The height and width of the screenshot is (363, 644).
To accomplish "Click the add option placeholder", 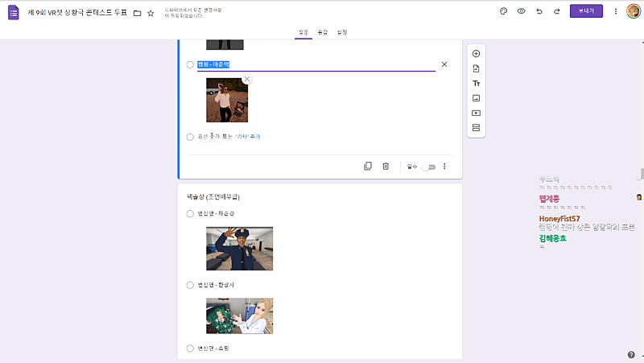I will click(208, 136).
